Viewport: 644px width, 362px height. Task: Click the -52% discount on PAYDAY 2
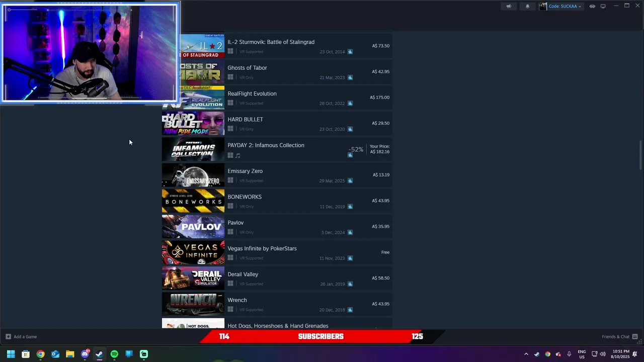356,149
